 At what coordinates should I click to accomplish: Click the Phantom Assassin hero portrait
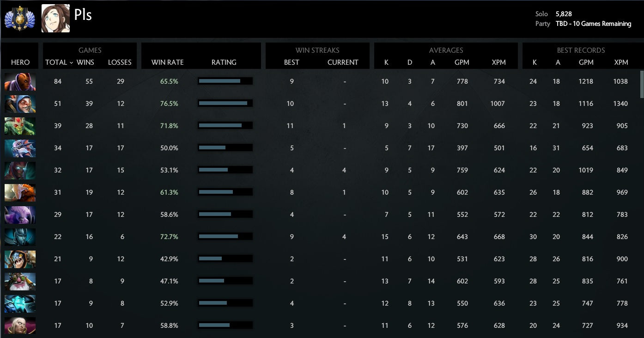(x=20, y=237)
